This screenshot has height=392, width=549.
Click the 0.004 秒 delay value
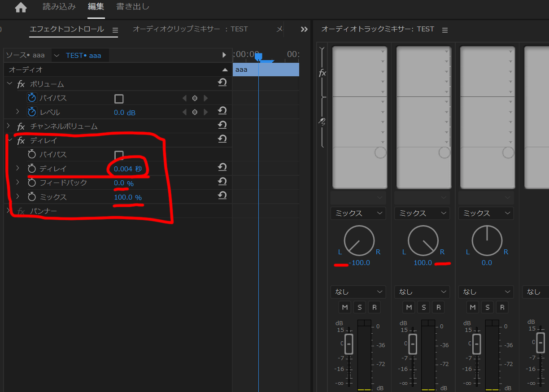127,168
